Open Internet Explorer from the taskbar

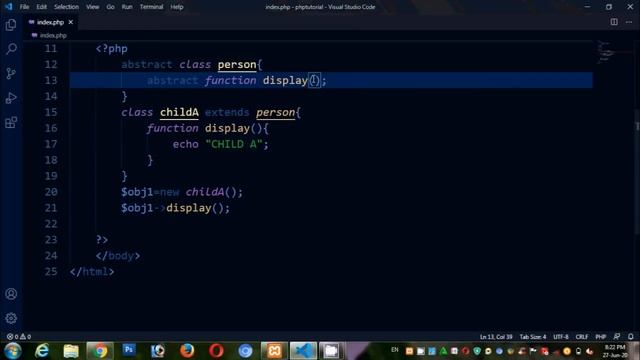click(x=42, y=351)
